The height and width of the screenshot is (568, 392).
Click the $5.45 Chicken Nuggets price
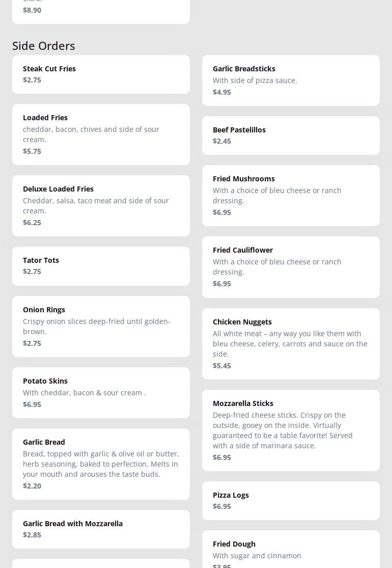click(222, 366)
